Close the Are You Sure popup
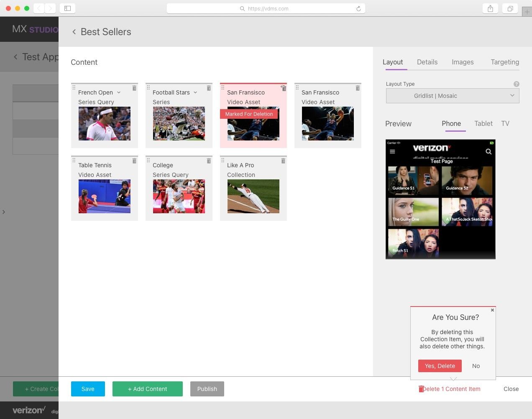 pyautogui.click(x=492, y=310)
